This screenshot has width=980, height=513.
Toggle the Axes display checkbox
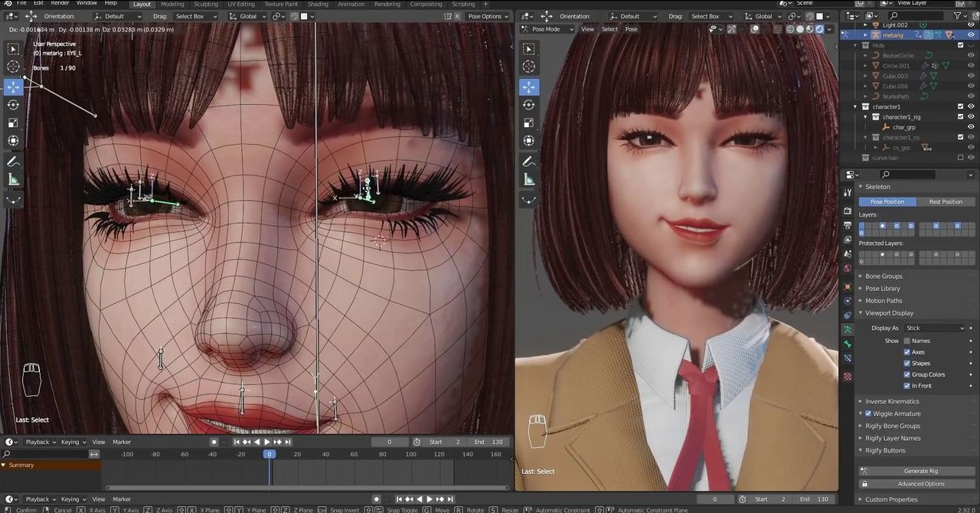[x=907, y=352]
